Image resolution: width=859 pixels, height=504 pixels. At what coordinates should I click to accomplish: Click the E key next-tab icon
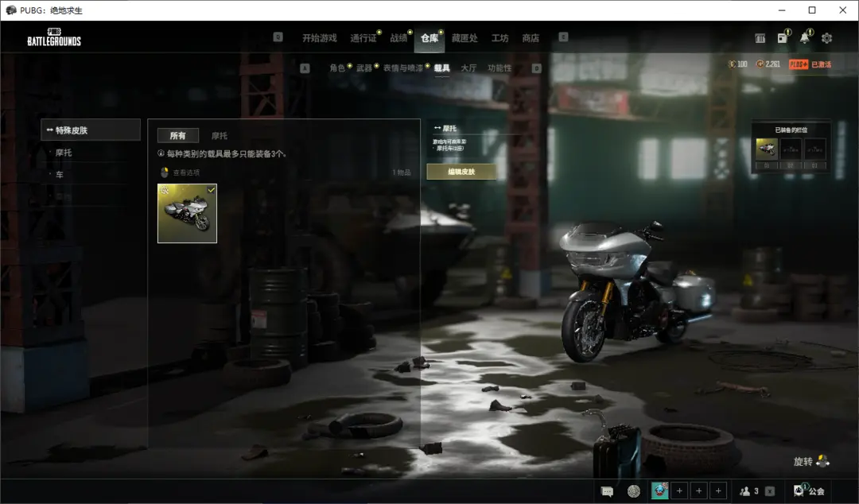click(x=563, y=37)
